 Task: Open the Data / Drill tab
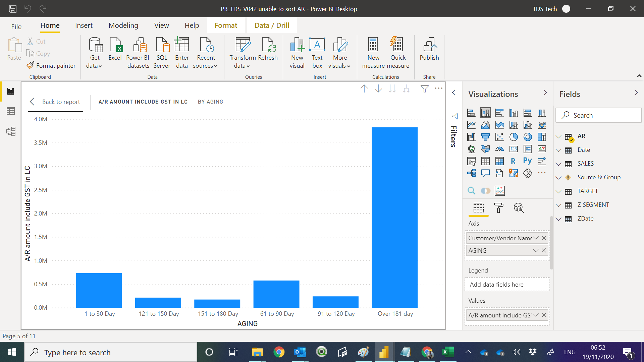pos(272,25)
